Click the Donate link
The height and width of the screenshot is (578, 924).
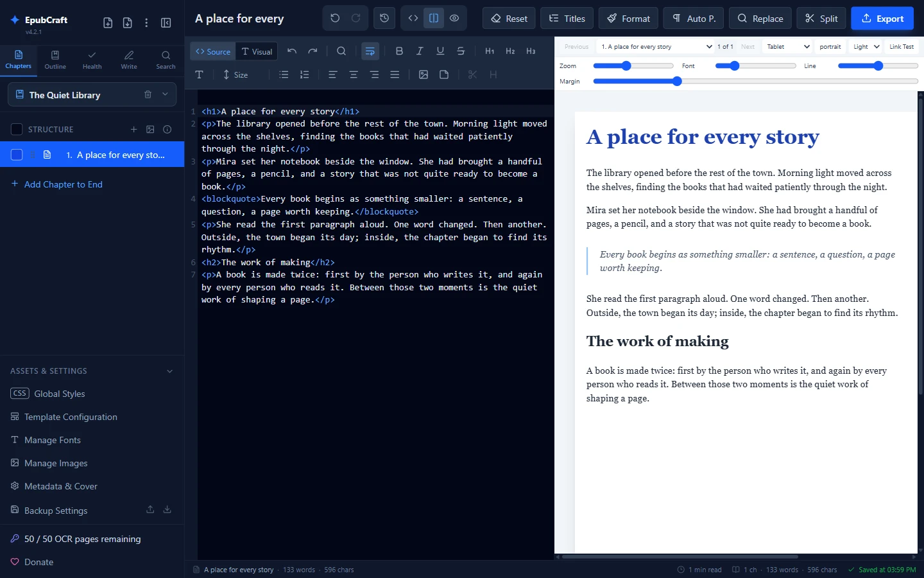(32, 562)
